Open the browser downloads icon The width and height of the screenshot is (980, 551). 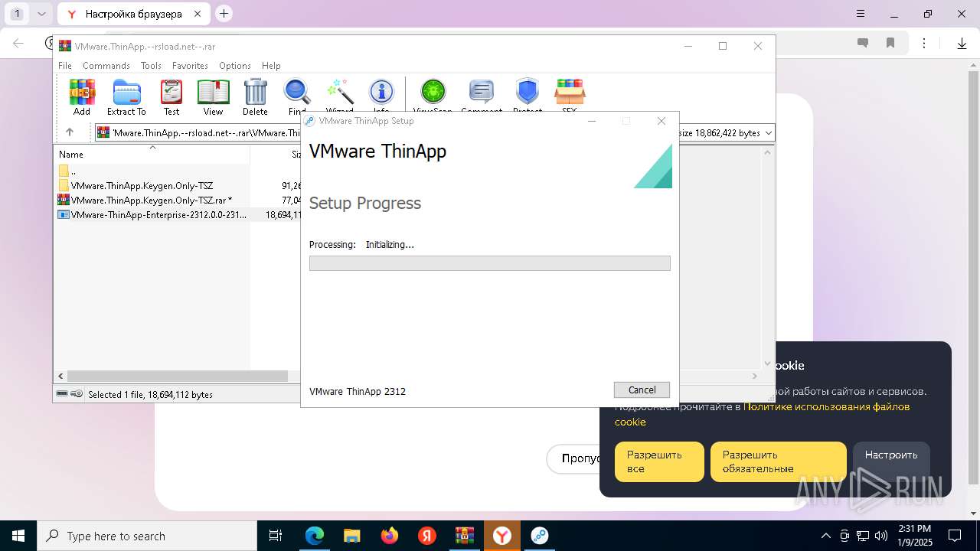962,44
